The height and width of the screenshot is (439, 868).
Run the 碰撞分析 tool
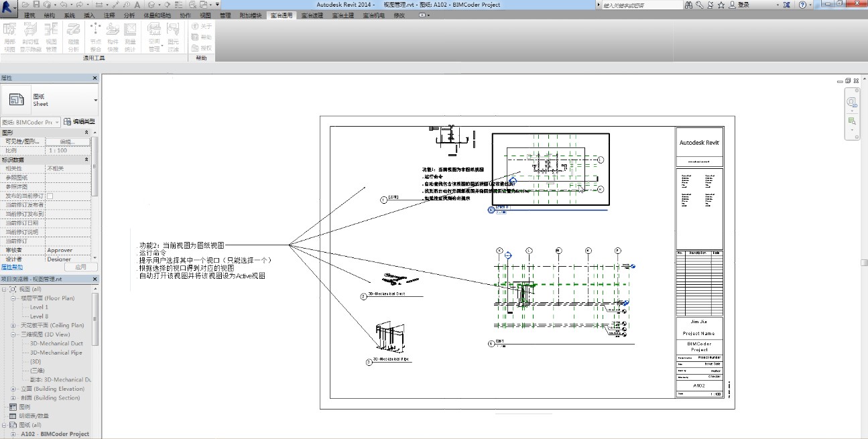[x=74, y=36]
